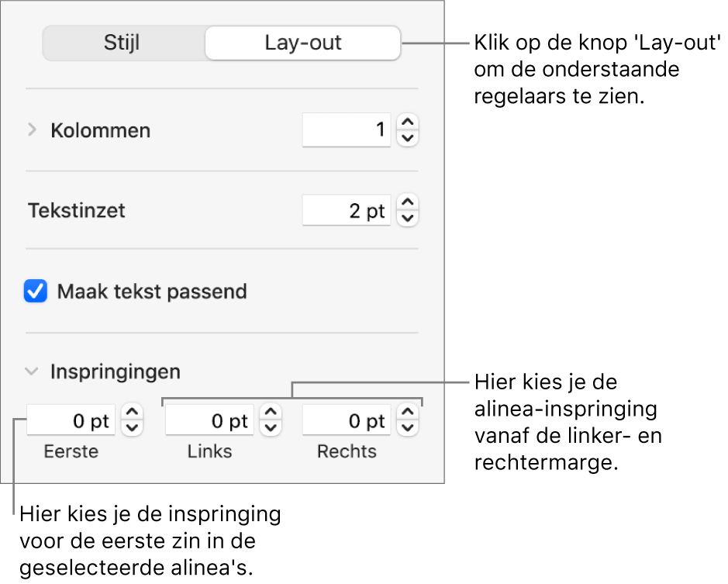Decrease Rechts indent with down arrow

click(x=408, y=428)
